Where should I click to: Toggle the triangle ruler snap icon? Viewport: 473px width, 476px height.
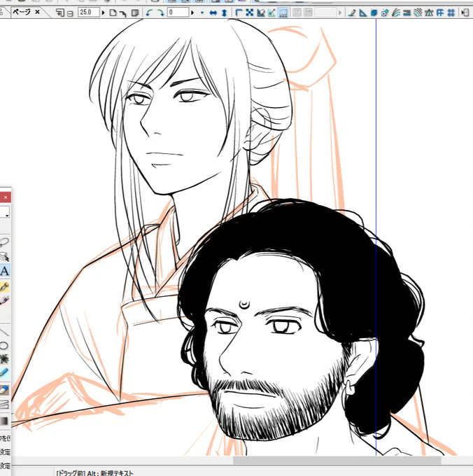[363, 13]
